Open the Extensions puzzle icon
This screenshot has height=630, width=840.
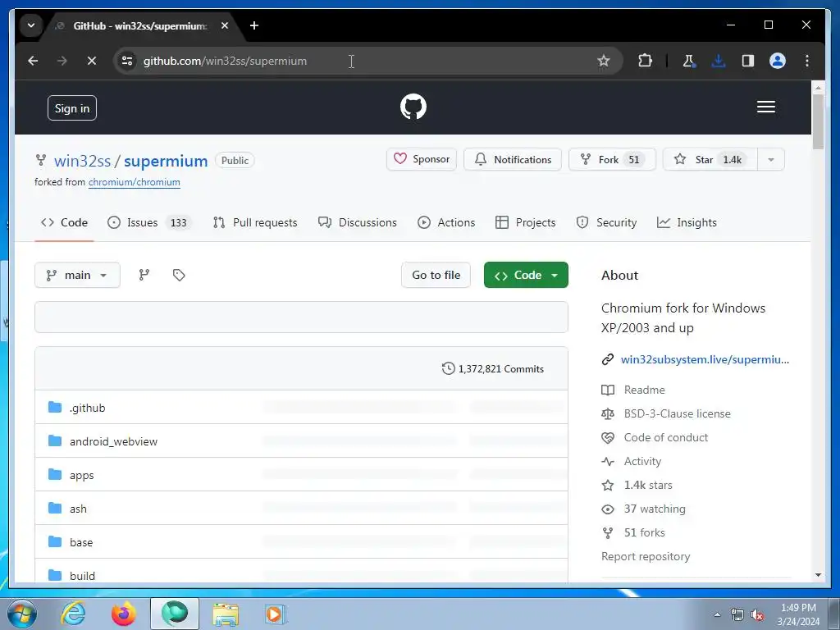click(645, 61)
